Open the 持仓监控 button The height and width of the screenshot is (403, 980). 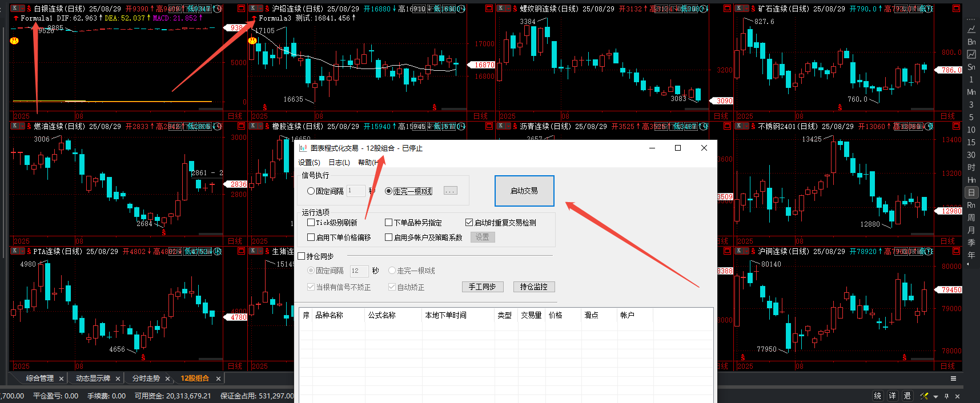tap(534, 287)
